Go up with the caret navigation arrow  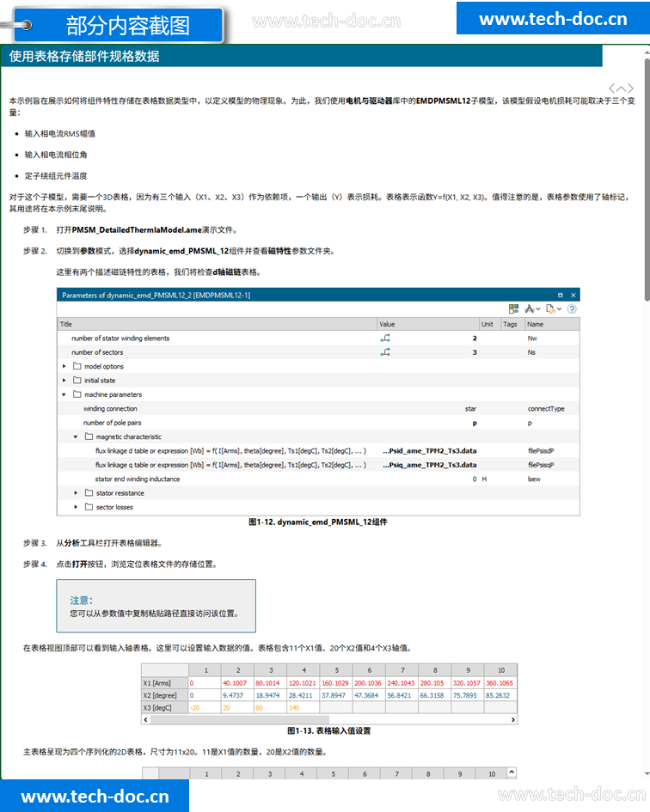(x=621, y=88)
